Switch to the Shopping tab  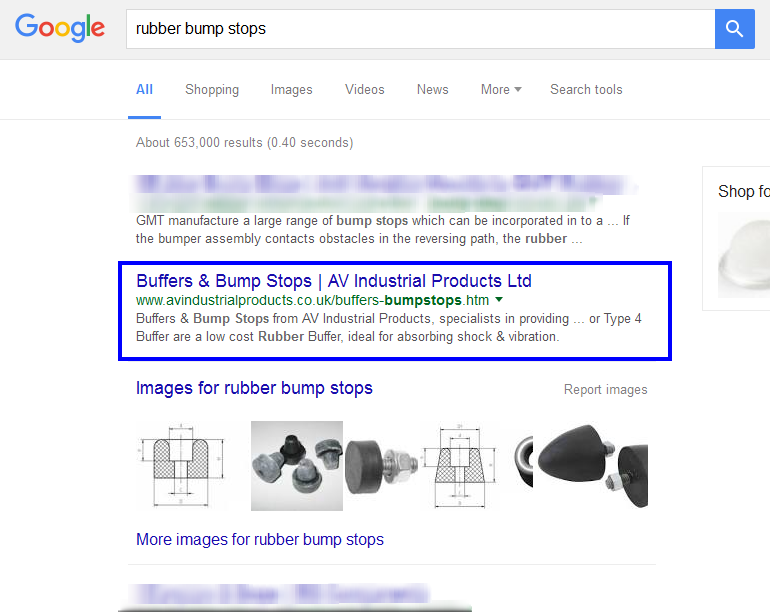[x=212, y=90]
